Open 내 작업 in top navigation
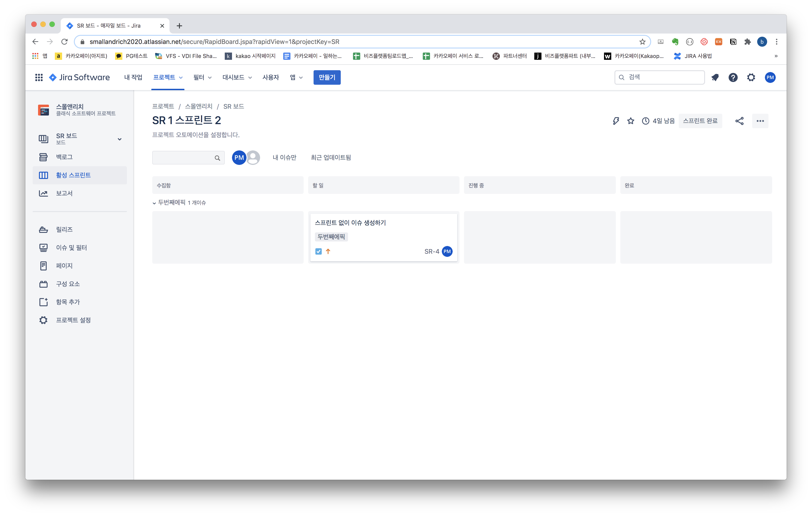This screenshot has width=812, height=516. pos(133,77)
